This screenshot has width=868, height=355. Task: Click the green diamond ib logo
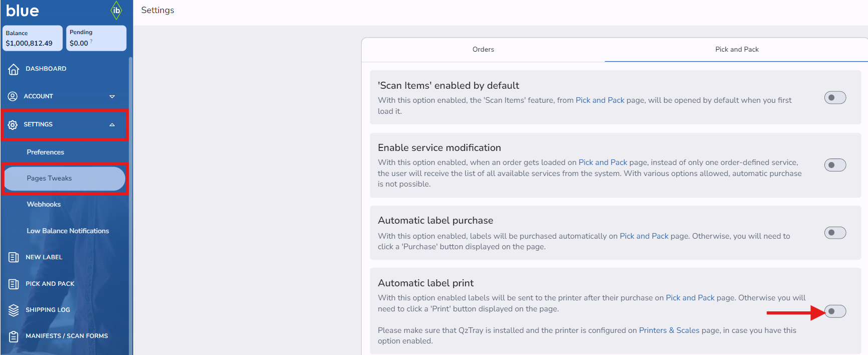point(116,11)
